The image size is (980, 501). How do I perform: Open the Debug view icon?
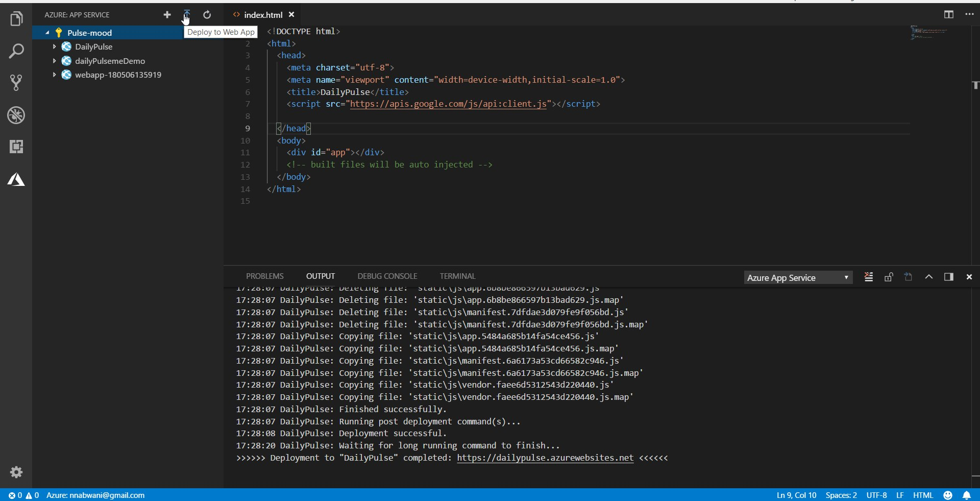(x=16, y=115)
